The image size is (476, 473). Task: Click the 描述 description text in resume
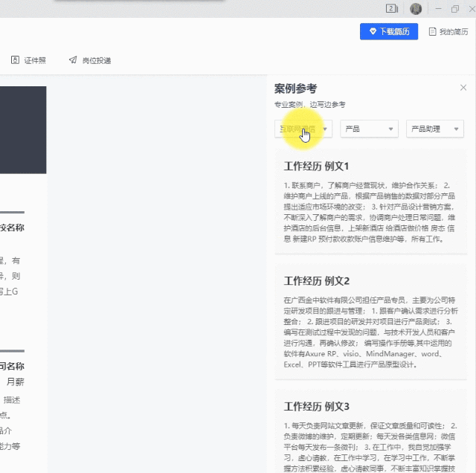(12, 400)
